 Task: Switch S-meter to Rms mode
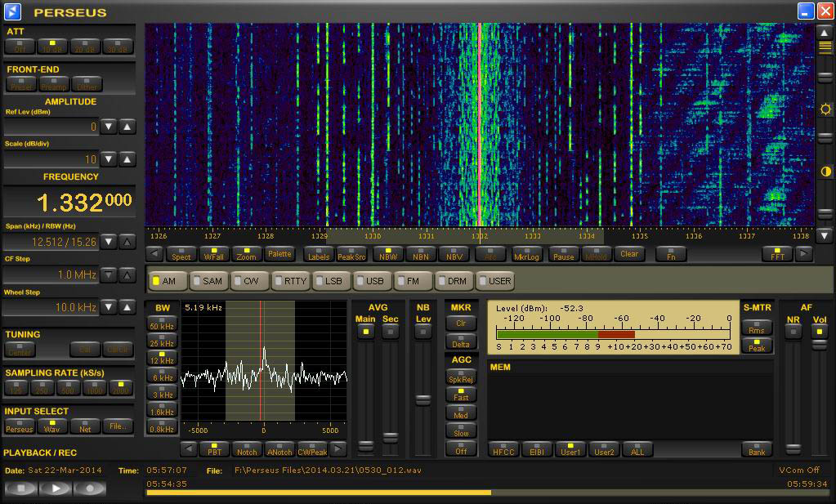point(757,327)
